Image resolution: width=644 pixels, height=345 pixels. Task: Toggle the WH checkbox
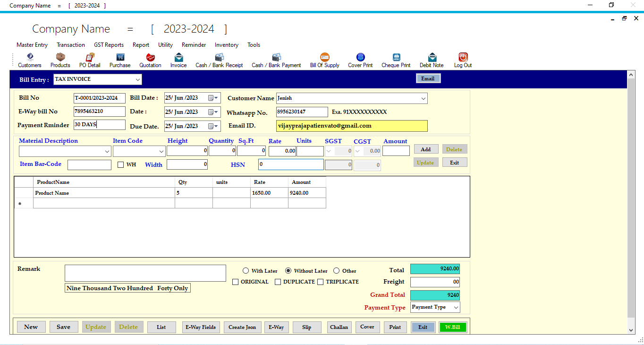120,164
